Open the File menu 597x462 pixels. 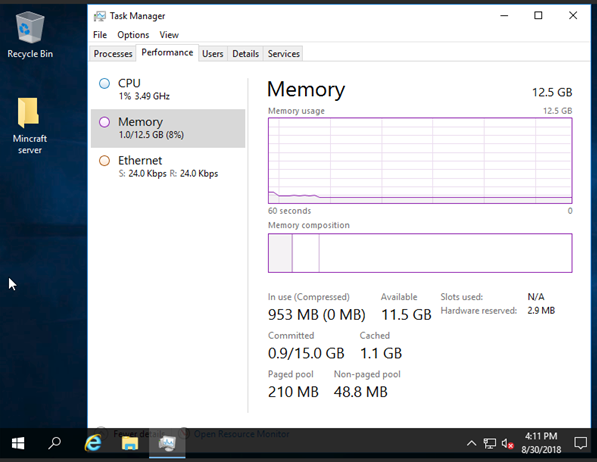(100, 35)
